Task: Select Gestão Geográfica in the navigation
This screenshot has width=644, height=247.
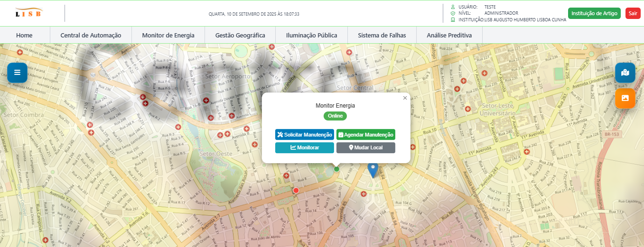Action: (240, 35)
